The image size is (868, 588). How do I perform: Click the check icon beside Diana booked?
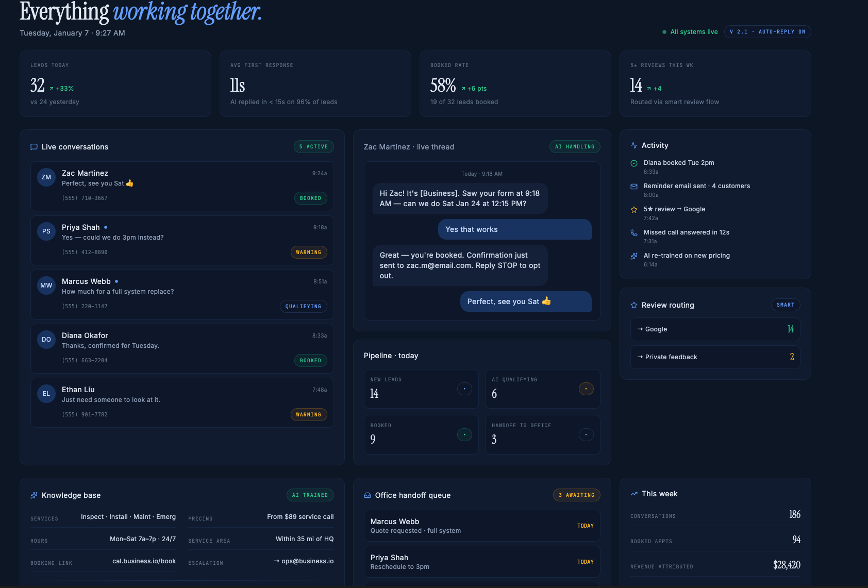pos(634,163)
